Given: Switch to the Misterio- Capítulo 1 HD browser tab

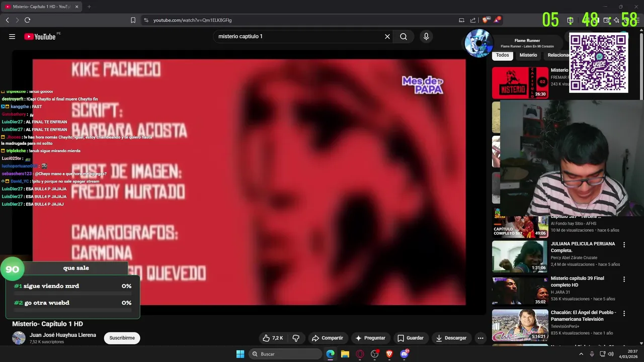Looking at the screenshot, I should click(x=42, y=7).
